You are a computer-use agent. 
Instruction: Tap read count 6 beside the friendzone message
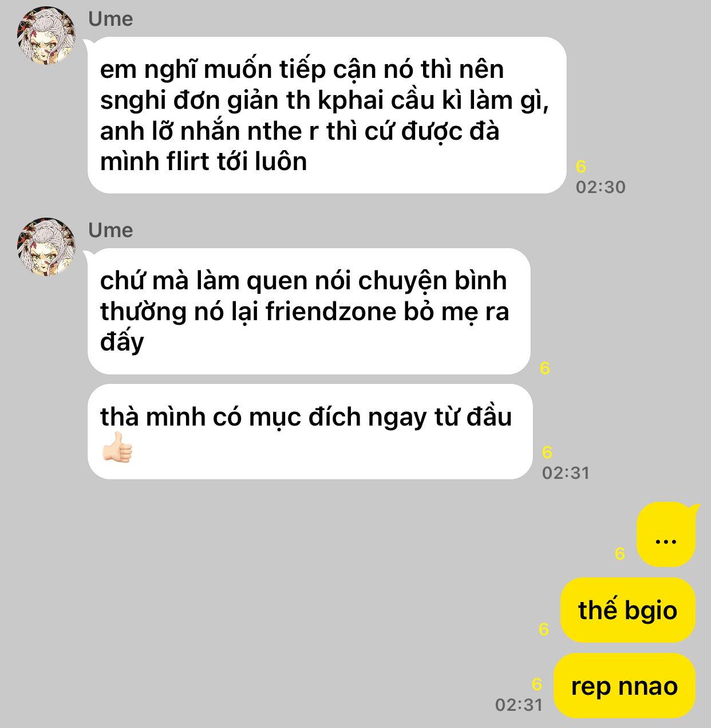[x=545, y=368]
